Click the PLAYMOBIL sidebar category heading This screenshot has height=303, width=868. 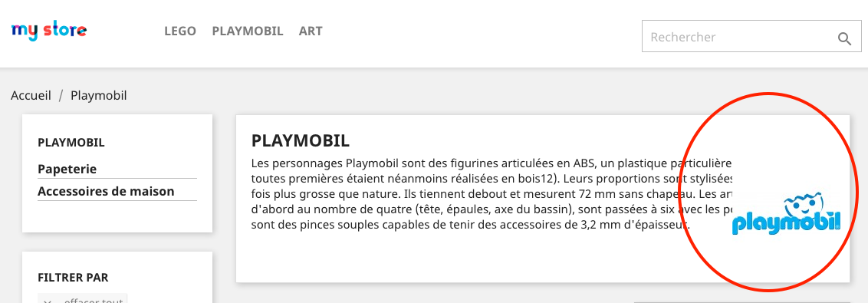click(71, 143)
